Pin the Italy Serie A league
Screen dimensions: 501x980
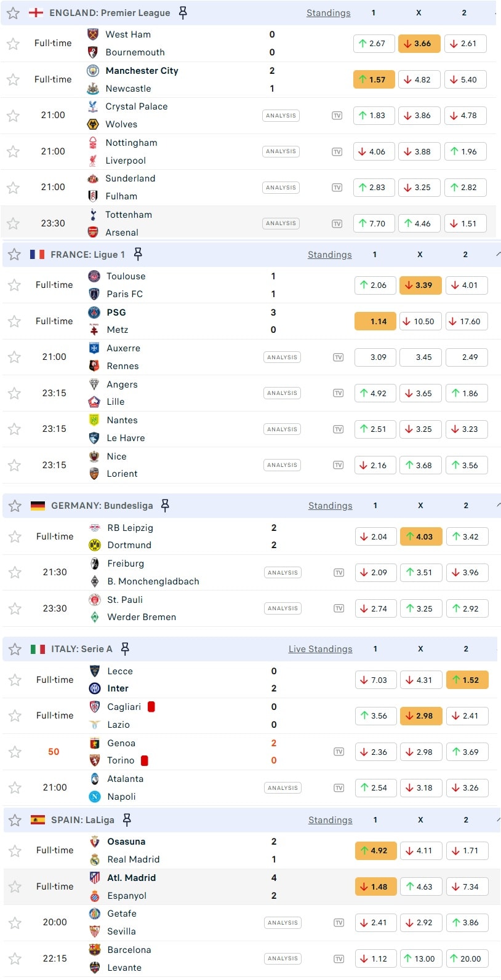pos(125,648)
